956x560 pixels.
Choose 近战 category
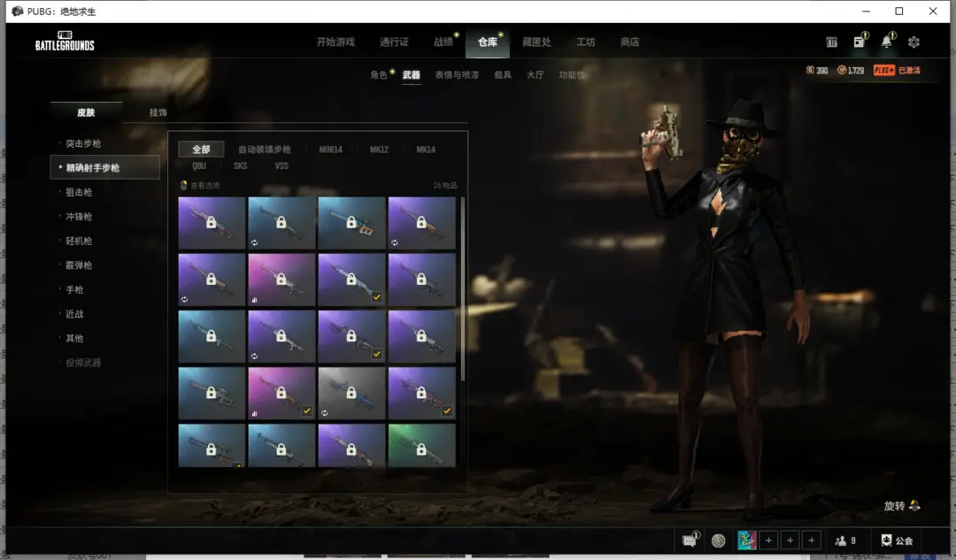[x=74, y=314]
